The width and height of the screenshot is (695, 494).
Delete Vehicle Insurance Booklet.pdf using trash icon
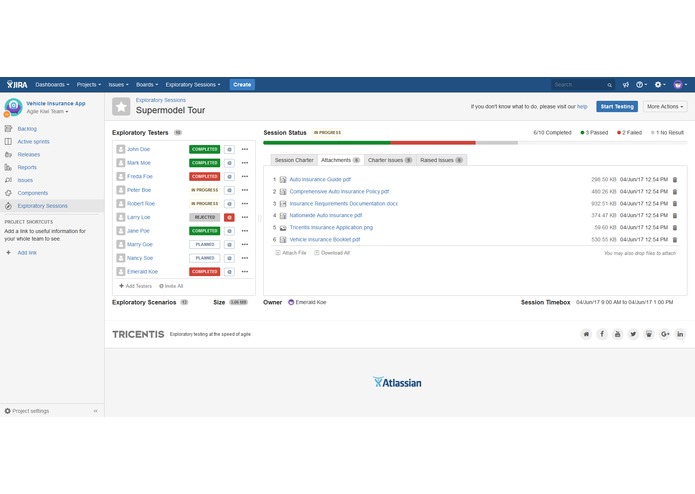pyautogui.click(x=675, y=240)
